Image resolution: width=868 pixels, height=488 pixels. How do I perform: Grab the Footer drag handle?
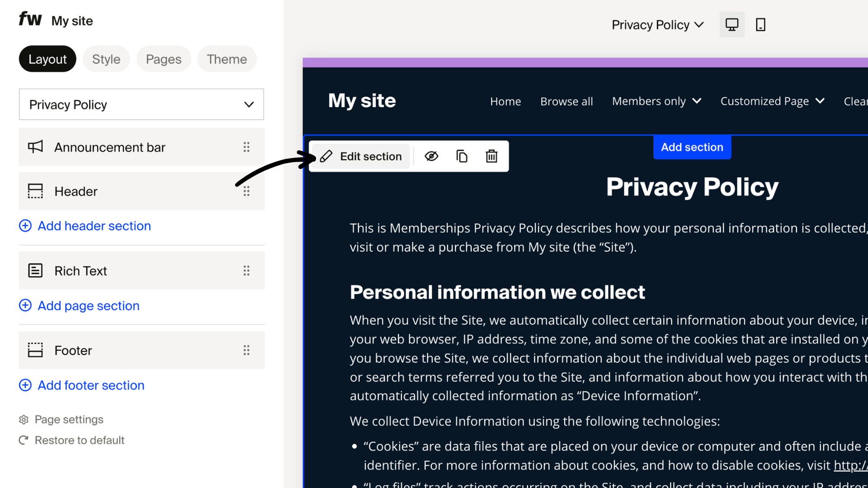pyautogui.click(x=246, y=350)
